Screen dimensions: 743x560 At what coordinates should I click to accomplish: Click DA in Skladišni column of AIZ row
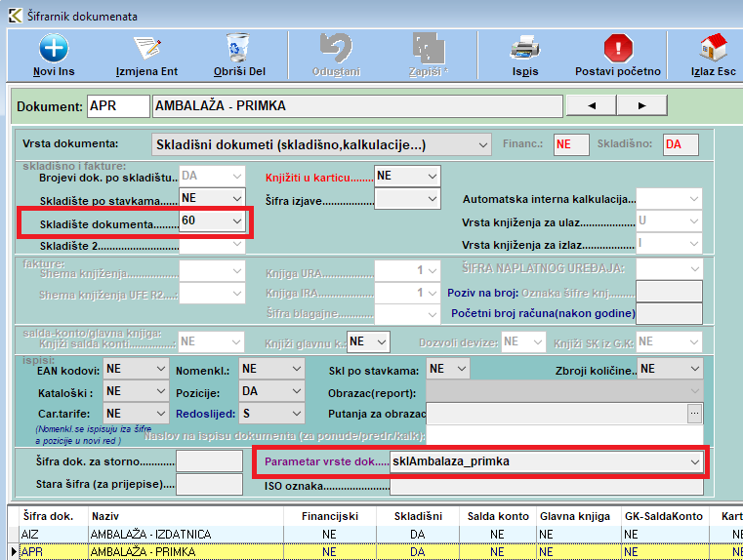click(x=418, y=535)
